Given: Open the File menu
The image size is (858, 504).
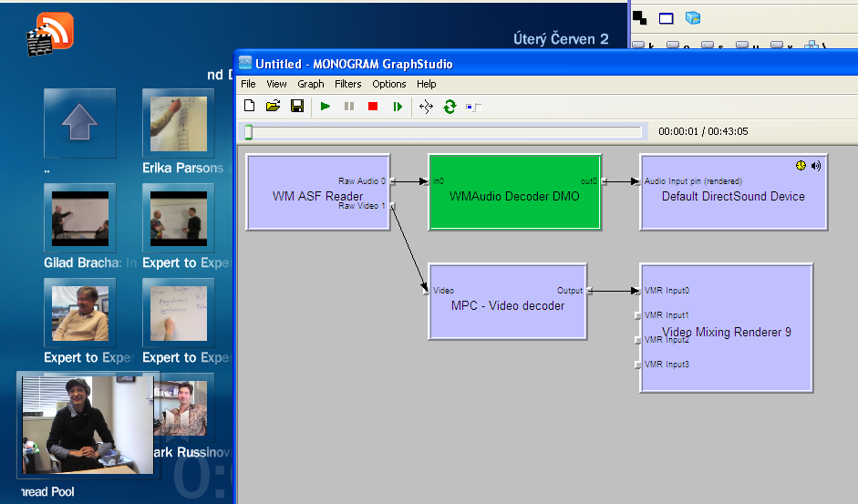Looking at the screenshot, I should (x=248, y=84).
